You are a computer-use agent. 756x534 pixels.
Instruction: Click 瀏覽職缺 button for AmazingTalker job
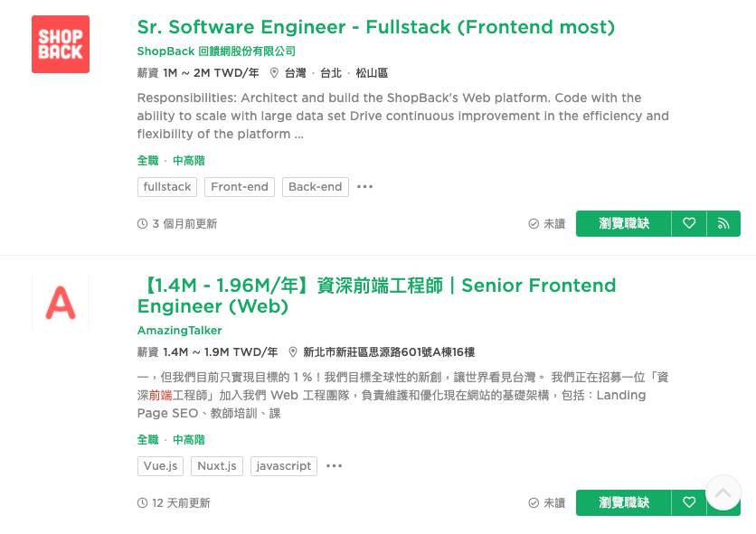click(x=623, y=502)
